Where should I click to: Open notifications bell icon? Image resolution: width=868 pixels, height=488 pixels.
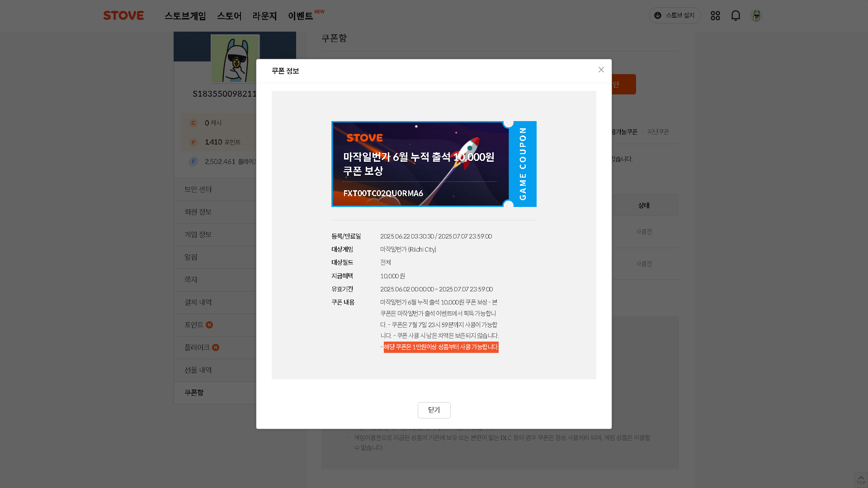tap(736, 16)
